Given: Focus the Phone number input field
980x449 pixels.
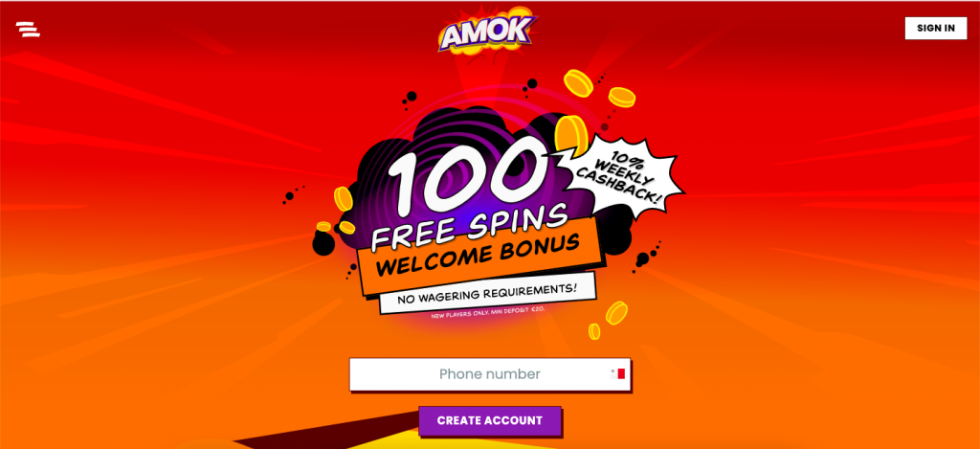Looking at the screenshot, I should coord(490,374).
